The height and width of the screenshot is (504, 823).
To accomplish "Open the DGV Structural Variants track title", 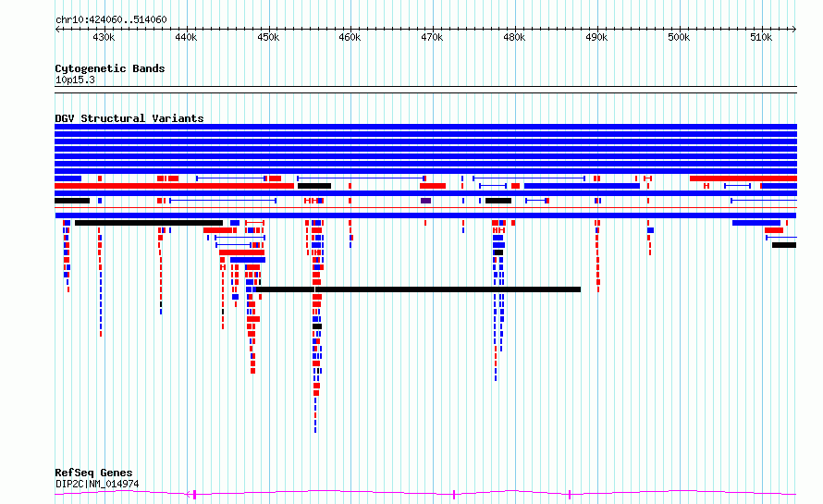I will [129, 118].
